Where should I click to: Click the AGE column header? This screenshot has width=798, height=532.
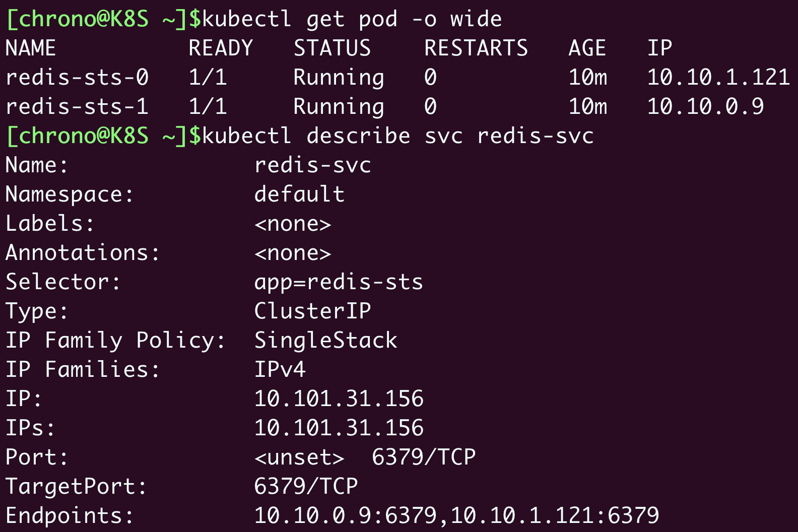pyautogui.click(x=587, y=48)
